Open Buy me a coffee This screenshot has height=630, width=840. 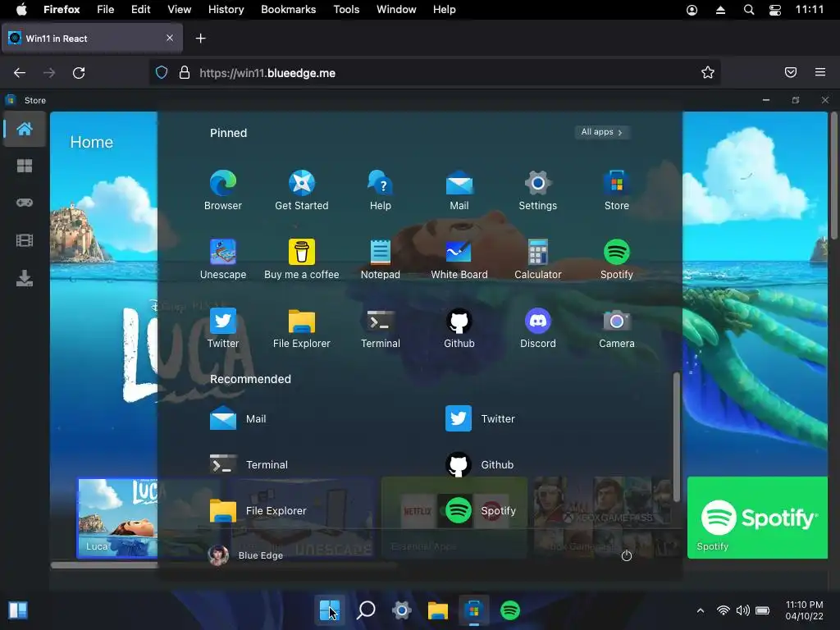[x=302, y=259]
